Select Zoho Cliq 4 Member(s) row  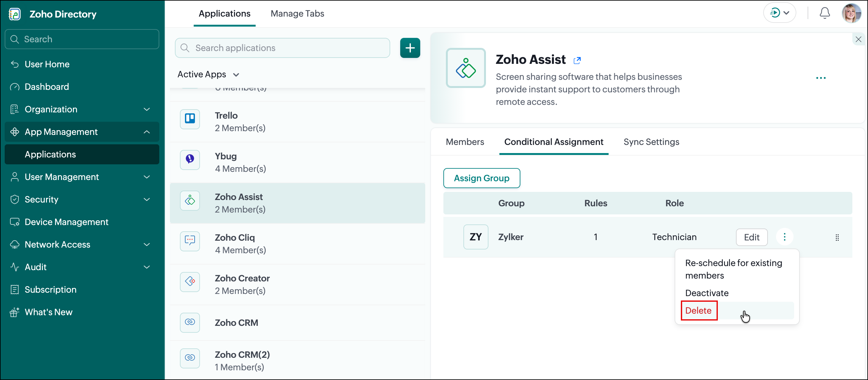click(298, 244)
